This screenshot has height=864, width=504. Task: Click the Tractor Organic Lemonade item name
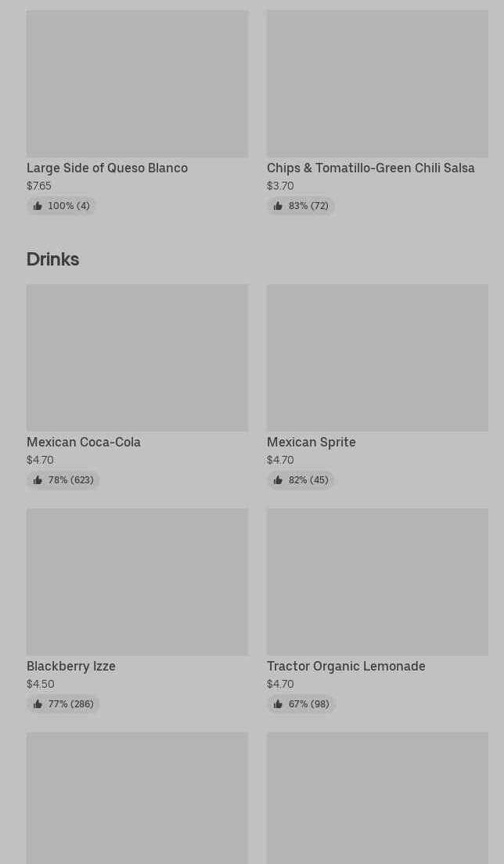click(x=346, y=666)
